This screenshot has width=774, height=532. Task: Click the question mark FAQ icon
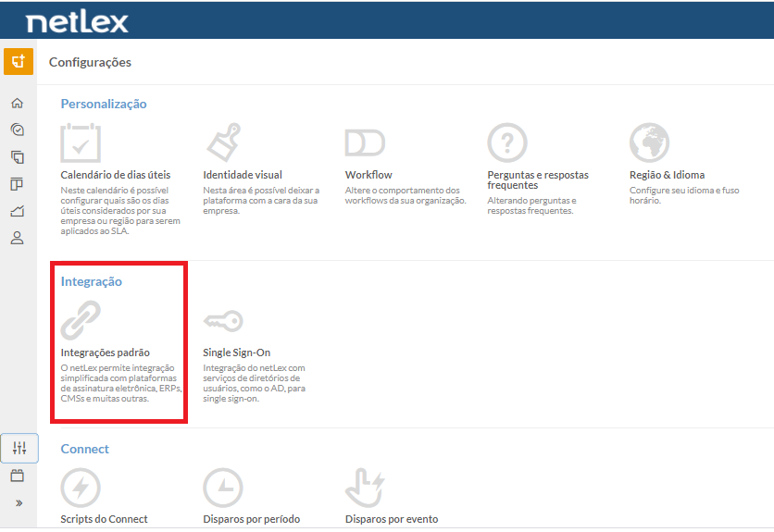507,142
